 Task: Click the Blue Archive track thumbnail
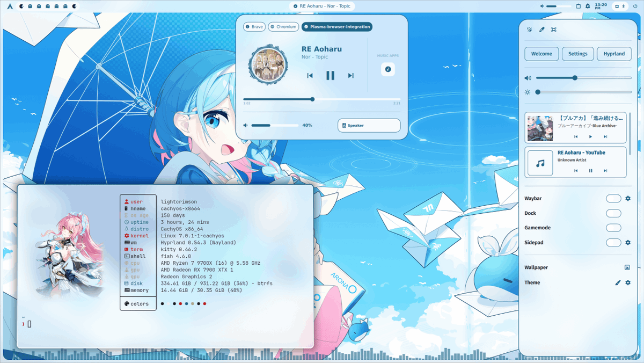click(x=540, y=128)
